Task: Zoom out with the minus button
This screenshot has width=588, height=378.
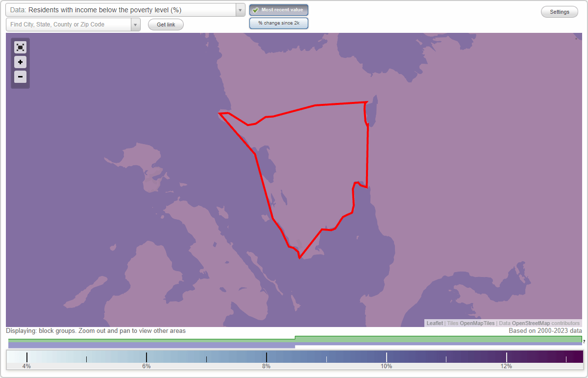Action: (20, 76)
